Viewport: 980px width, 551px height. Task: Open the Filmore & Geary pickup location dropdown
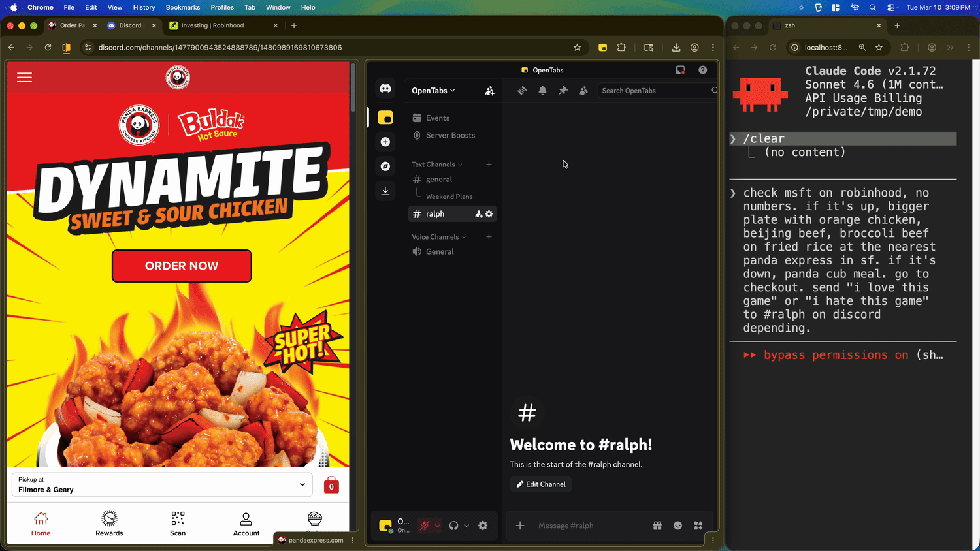tap(161, 485)
